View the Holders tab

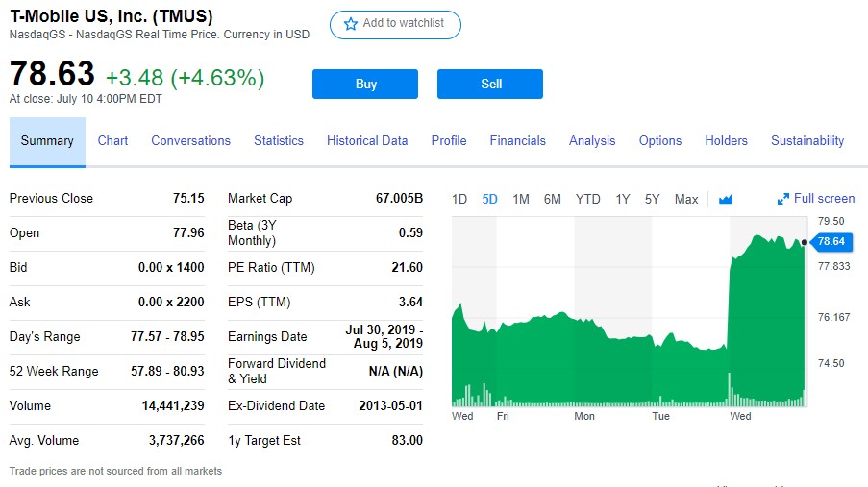(727, 140)
